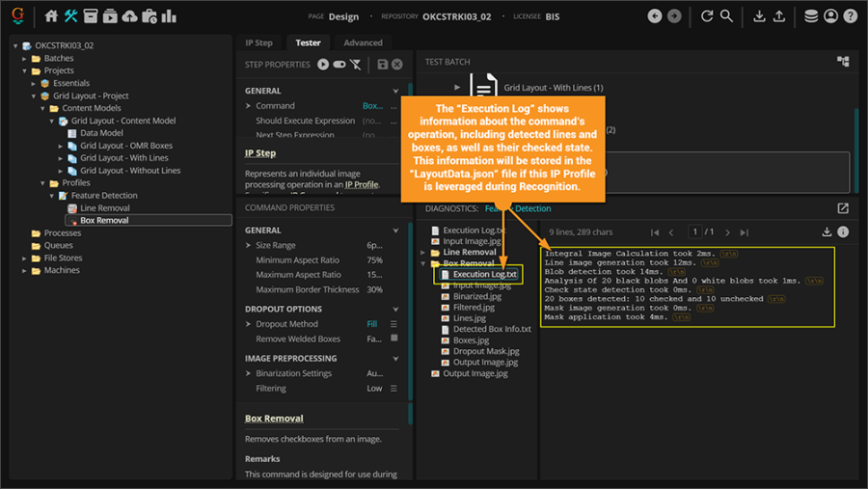Viewport: 868px width, 489px height.
Task: Clear filter icon in Step Properties
Action: [x=355, y=65]
